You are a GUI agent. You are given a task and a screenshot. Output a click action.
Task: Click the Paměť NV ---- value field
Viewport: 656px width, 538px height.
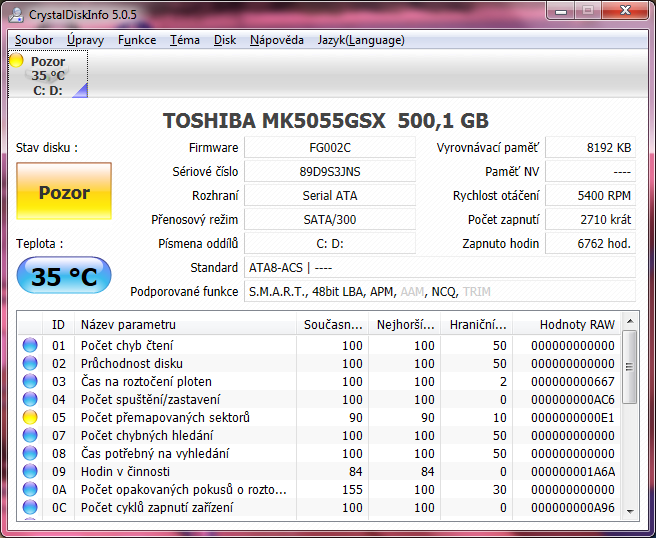(591, 172)
